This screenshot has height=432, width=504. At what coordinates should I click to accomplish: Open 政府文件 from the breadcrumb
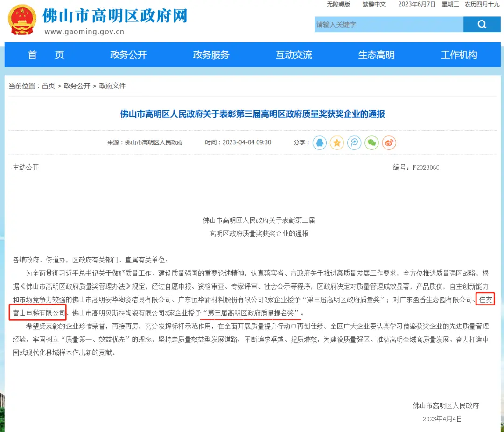pos(113,85)
